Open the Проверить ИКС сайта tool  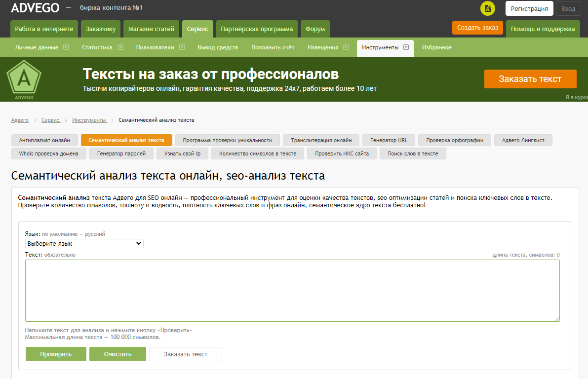click(x=342, y=153)
